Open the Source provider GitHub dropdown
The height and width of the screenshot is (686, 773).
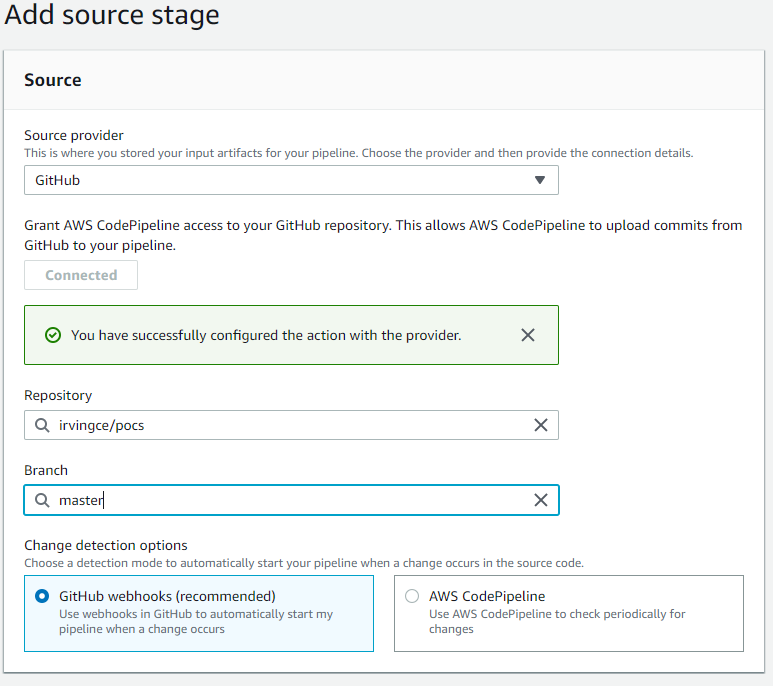coord(291,180)
